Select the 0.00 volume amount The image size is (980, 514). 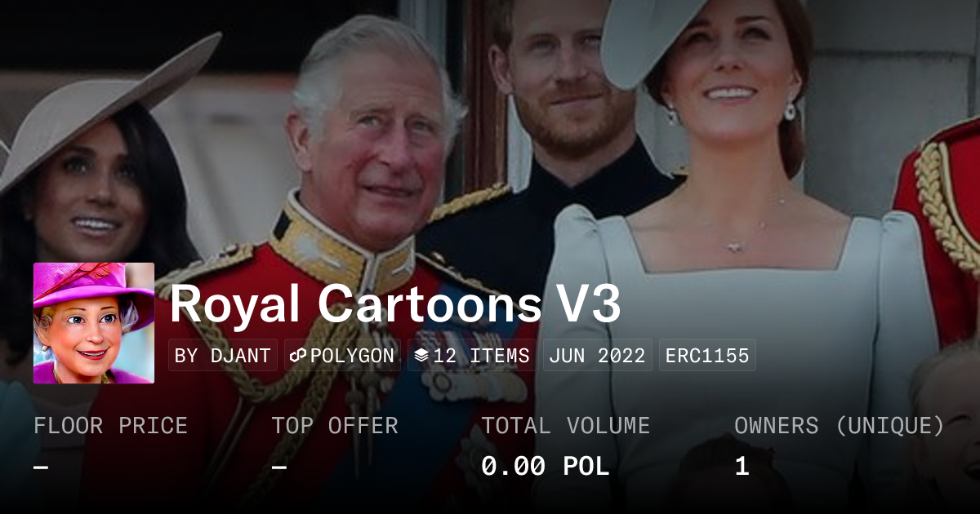click(x=514, y=467)
